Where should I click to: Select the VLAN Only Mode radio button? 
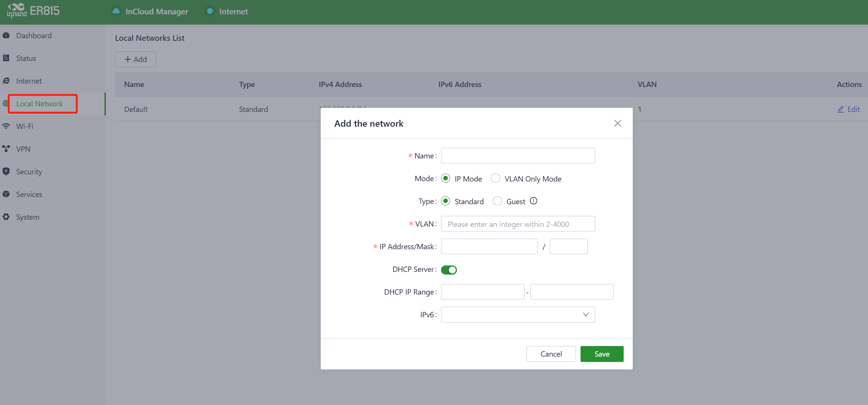click(x=495, y=178)
